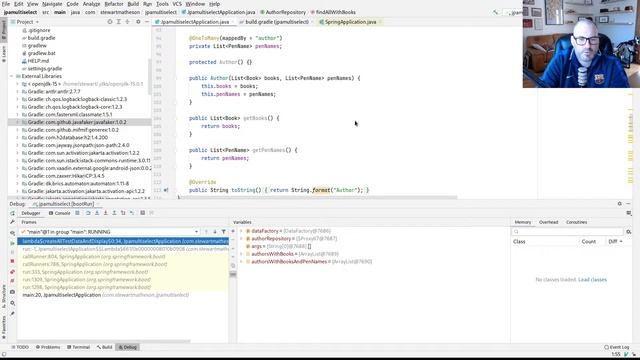
Task: Click the Expand All icon in Project panel
Action: click(x=119, y=22)
